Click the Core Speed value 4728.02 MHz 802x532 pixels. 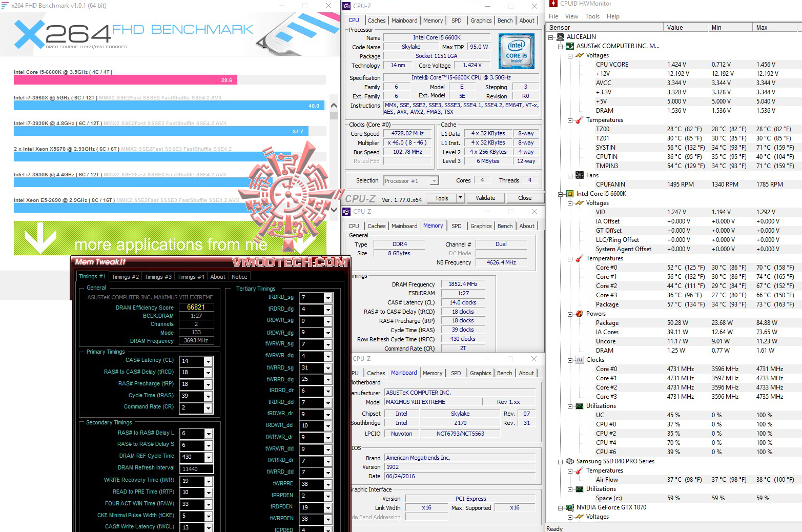[407, 134]
